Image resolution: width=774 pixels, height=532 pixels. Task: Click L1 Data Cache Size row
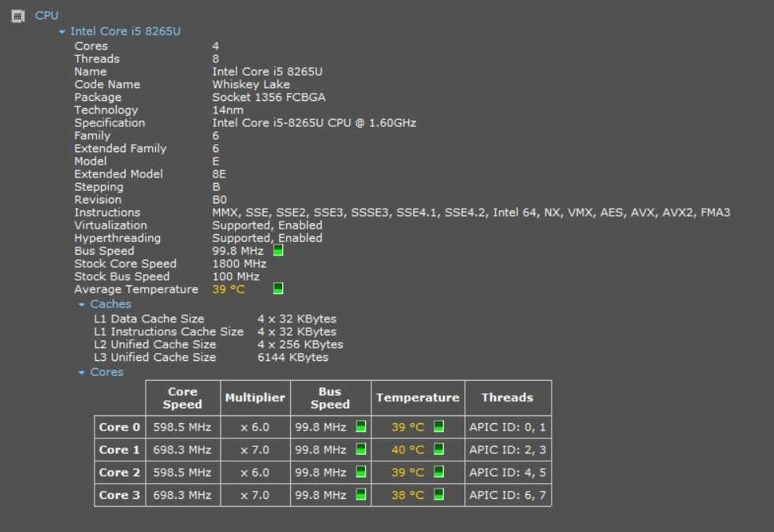[215, 319]
